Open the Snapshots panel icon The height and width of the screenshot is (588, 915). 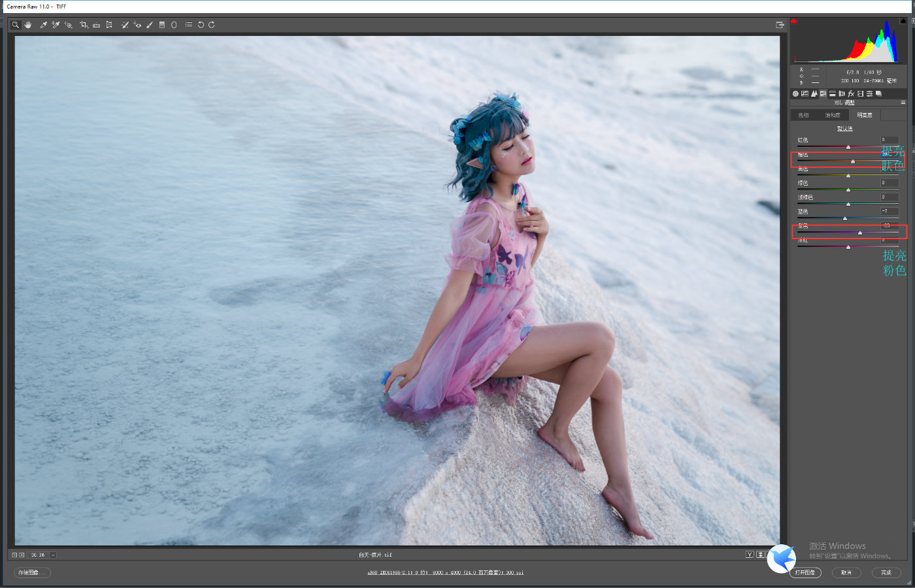879,93
